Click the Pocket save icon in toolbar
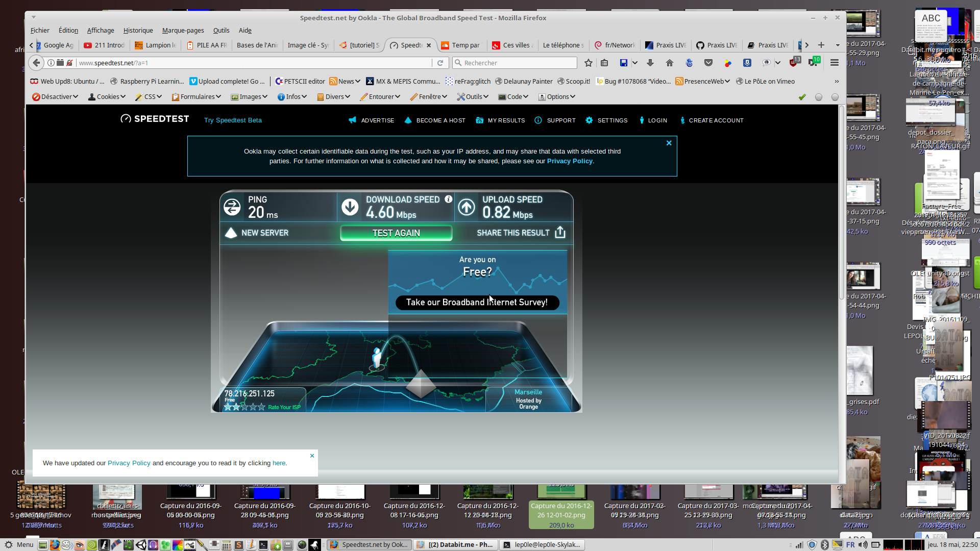Image resolution: width=980 pixels, height=551 pixels. [x=708, y=63]
